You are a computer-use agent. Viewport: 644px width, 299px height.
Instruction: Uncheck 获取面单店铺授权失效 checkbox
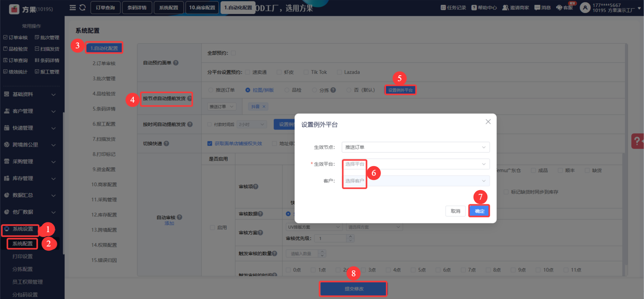210,143
